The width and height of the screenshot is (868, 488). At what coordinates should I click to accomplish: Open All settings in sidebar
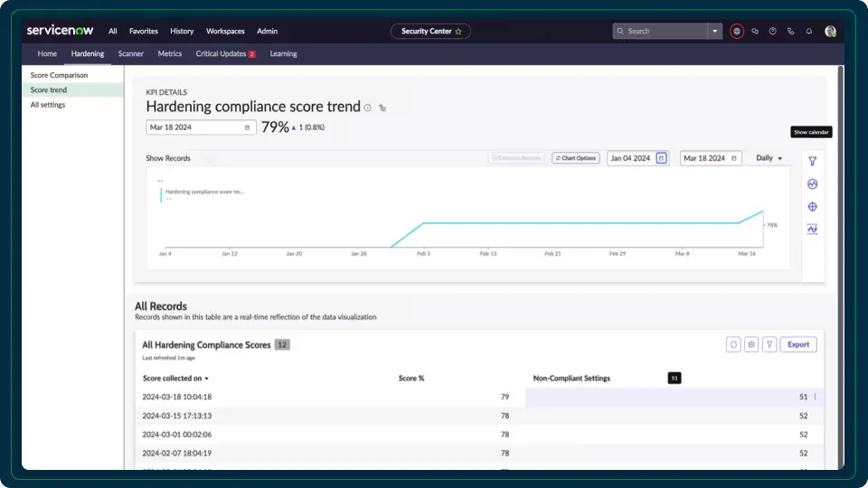click(x=72, y=105)
